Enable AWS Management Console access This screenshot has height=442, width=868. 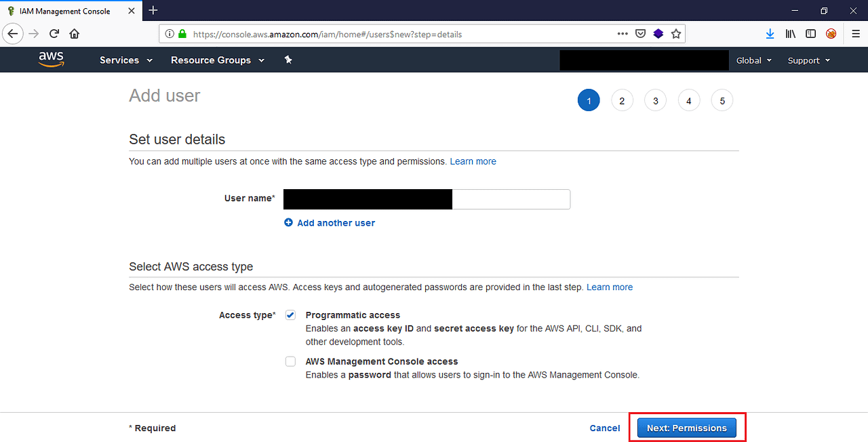[x=290, y=361]
